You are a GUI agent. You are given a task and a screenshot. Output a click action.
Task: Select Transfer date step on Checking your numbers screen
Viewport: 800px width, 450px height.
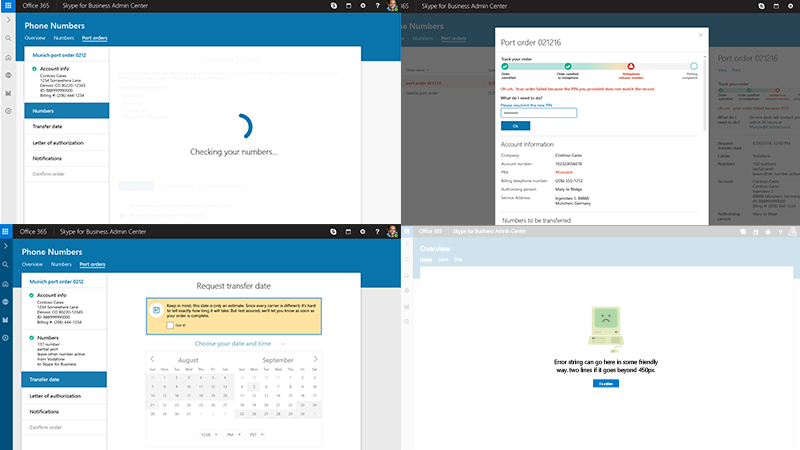[x=67, y=127]
